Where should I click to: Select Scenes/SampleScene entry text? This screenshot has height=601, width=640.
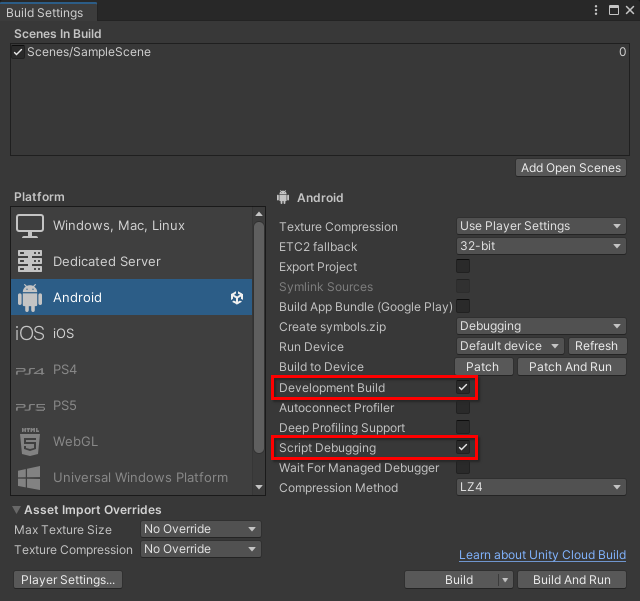89,52
